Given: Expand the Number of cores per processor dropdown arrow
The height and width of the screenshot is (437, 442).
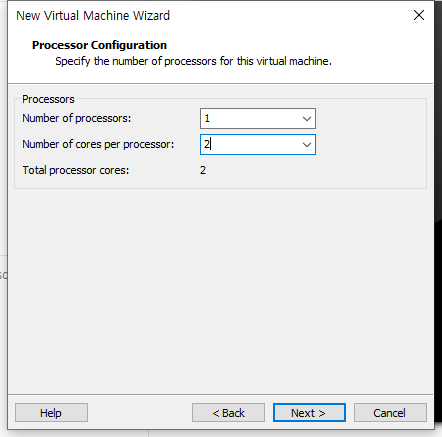Looking at the screenshot, I should (307, 145).
